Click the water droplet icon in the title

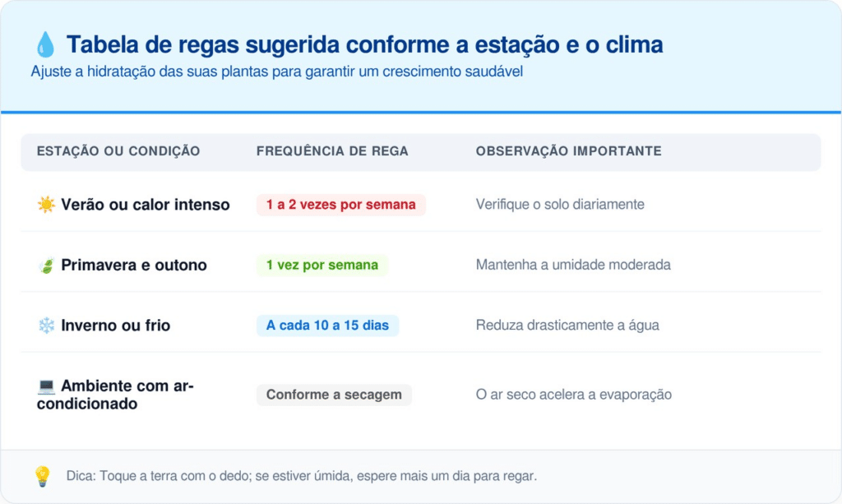click(45, 44)
